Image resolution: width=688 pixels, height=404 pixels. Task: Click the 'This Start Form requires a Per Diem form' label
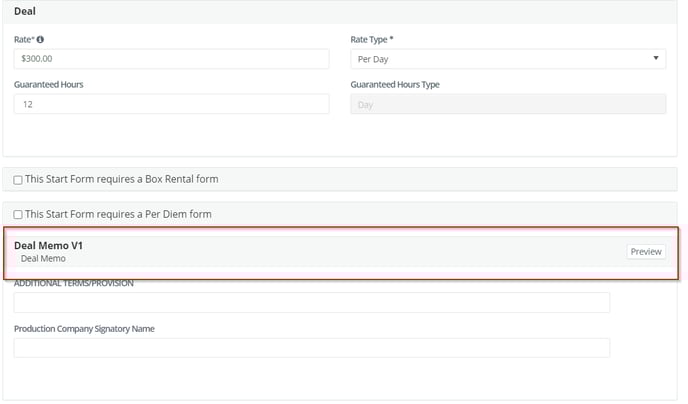point(118,214)
